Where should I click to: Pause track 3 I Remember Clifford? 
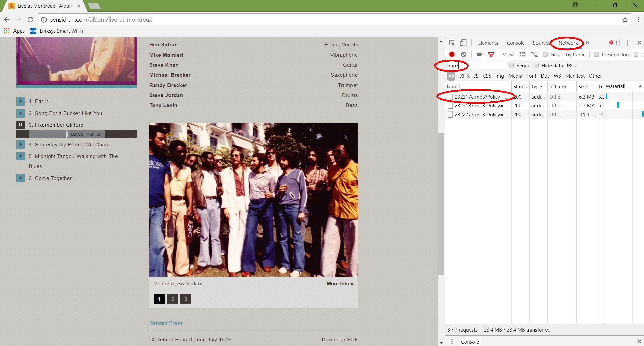pyautogui.click(x=20, y=125)
